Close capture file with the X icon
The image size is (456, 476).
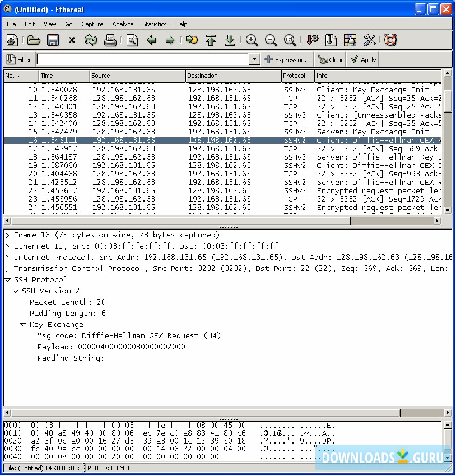72,40
